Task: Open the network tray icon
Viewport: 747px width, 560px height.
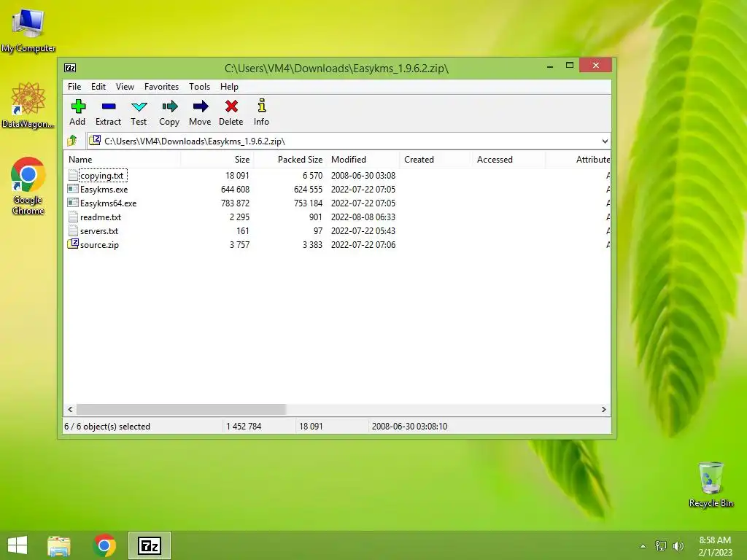Action: (x=661, y=546)
